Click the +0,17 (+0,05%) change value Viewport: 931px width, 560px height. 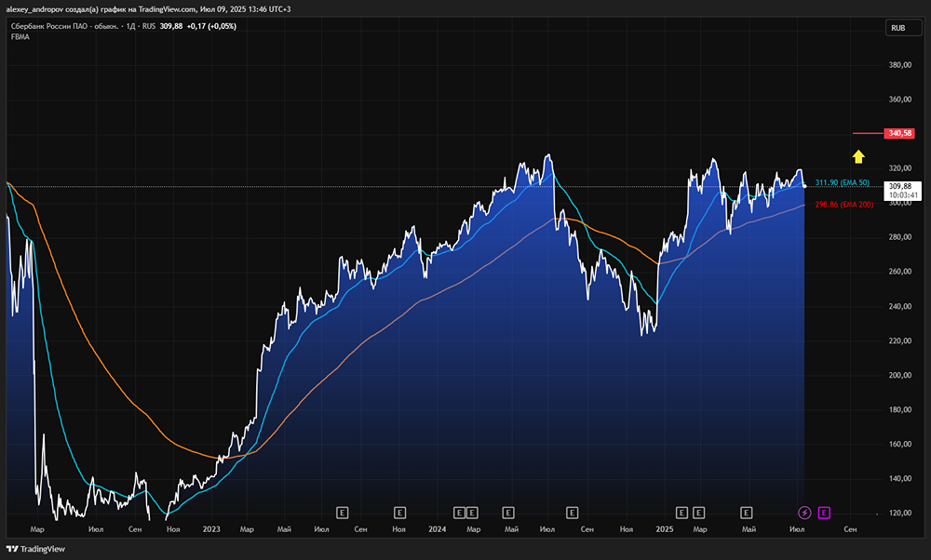coord(211,26)
